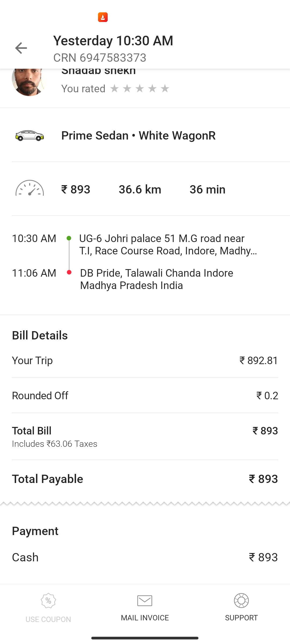Tap the first rating star

click(x=114, y=88)
